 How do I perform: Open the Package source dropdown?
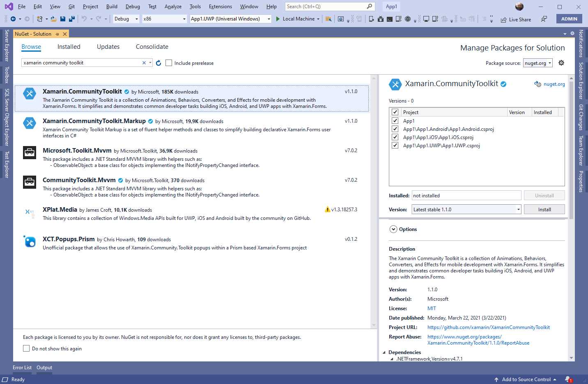click(538, 63)
